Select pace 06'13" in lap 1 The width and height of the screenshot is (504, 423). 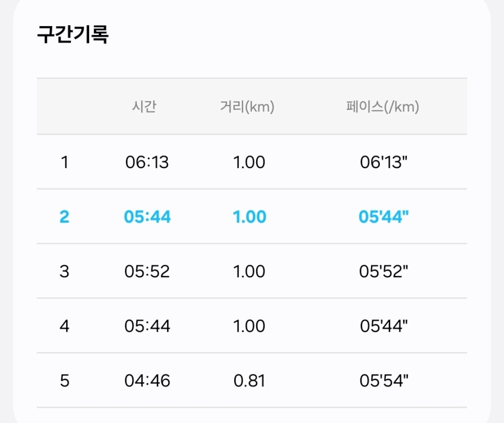[x=384, y=162]
